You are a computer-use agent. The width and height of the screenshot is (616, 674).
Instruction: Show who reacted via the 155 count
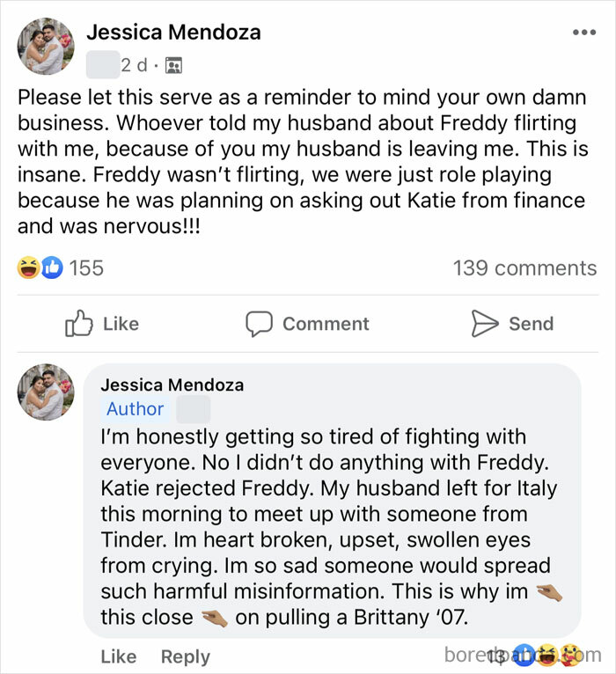[86, 268]
